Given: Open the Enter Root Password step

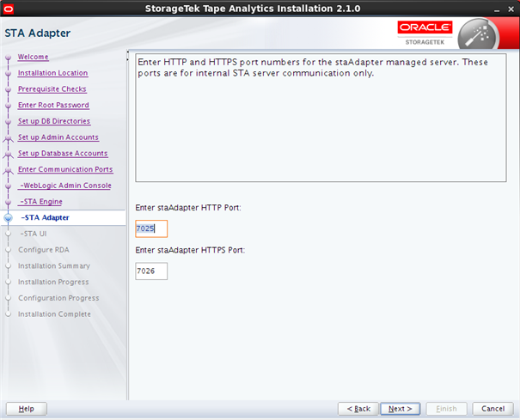Looking at the screenshot, I should click(x=53, y=105).
